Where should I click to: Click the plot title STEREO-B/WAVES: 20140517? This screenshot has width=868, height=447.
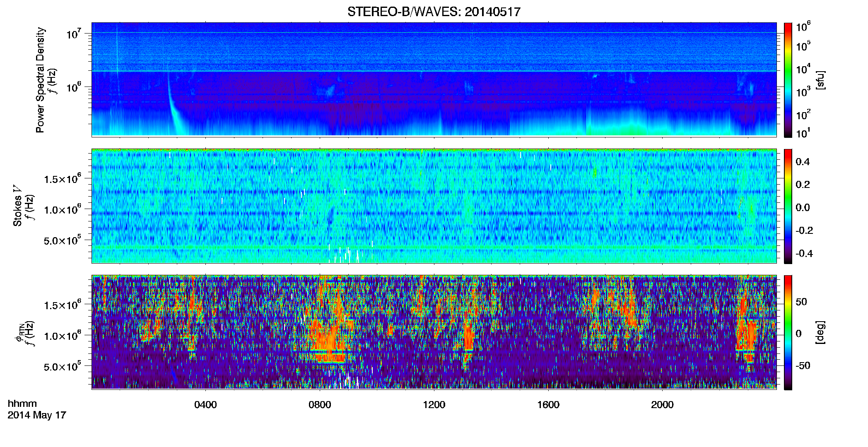coord(434,12)
